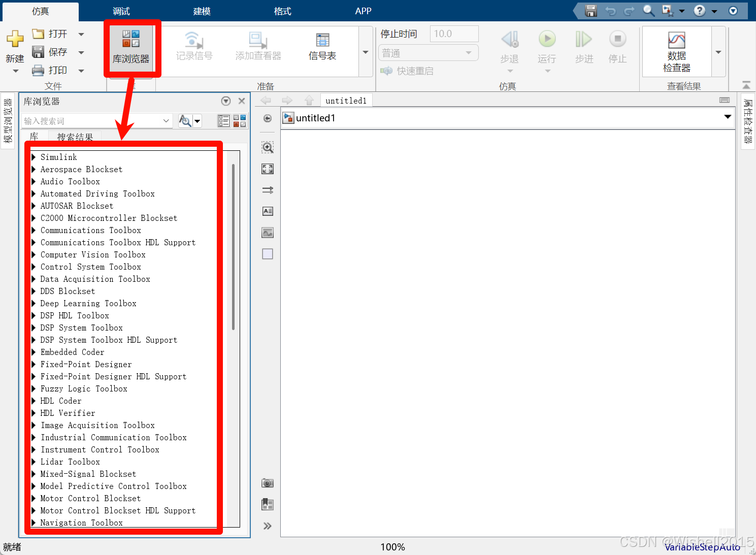Click the New (新建) model icon
The width and height of the screenshot is (756, 555).
15,39
